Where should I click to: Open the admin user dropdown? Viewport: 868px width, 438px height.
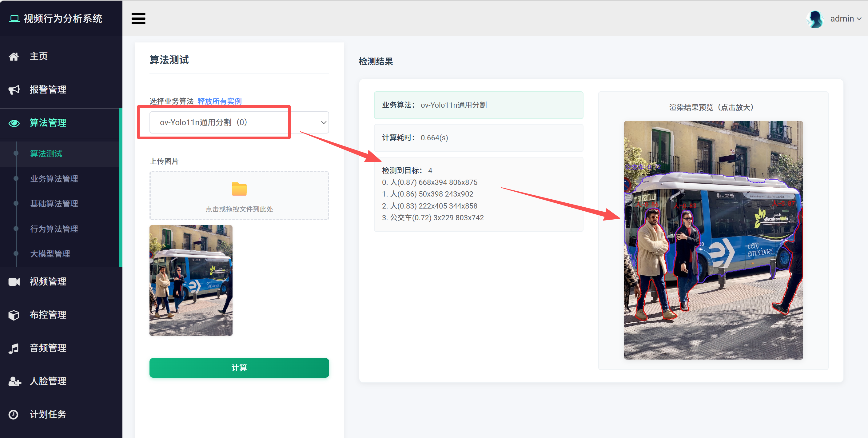click(845, 19)
